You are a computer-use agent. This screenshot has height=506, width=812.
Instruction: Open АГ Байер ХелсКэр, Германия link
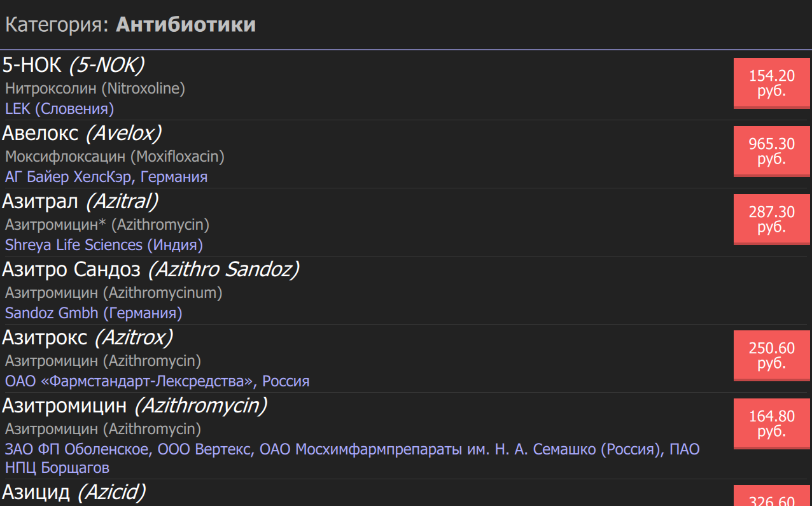106,177
